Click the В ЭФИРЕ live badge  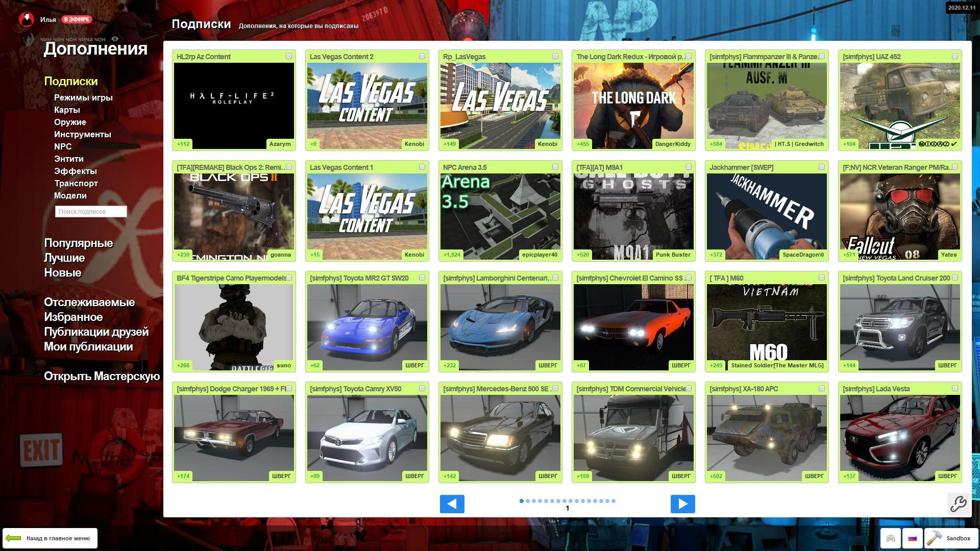pos(77,19)
